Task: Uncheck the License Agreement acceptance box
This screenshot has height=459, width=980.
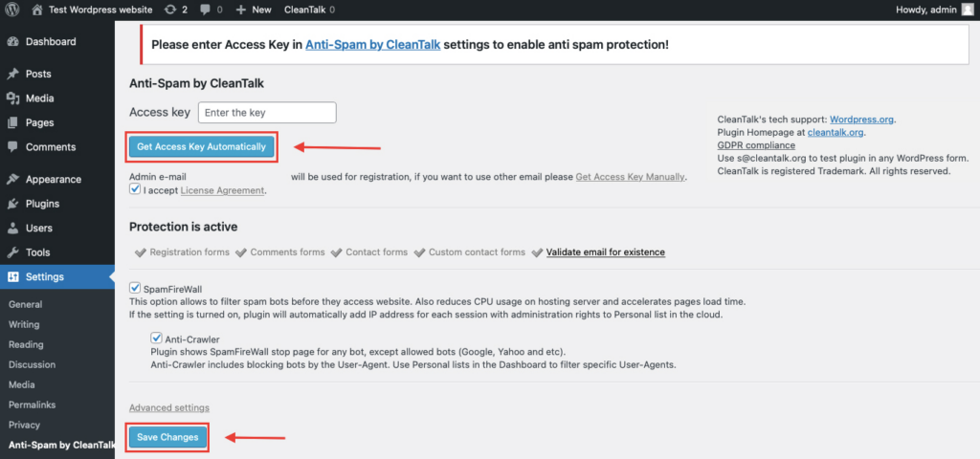Action: tap(135, 190)
